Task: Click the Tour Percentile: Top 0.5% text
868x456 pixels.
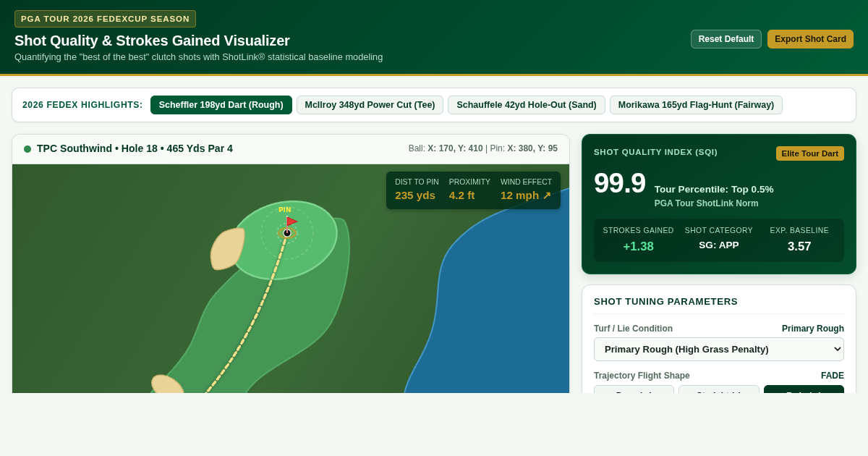Action: 714,189
